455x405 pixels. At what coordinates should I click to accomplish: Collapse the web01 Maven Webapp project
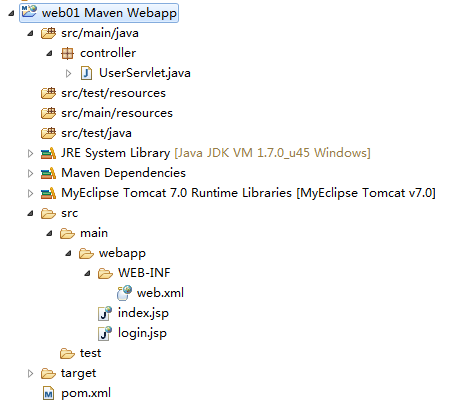(x=11, y=13)
